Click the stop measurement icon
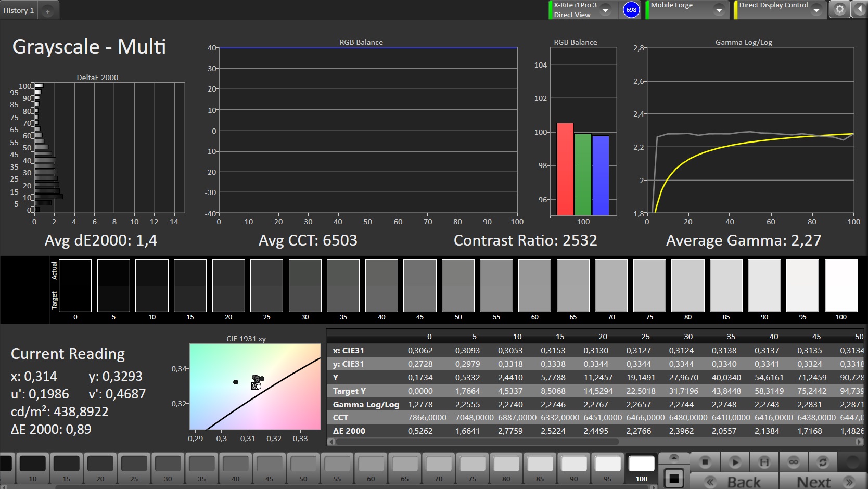Image resolution: width=868 pixels, height=489 pixels. pyautogui.click(x=705, y=462)
